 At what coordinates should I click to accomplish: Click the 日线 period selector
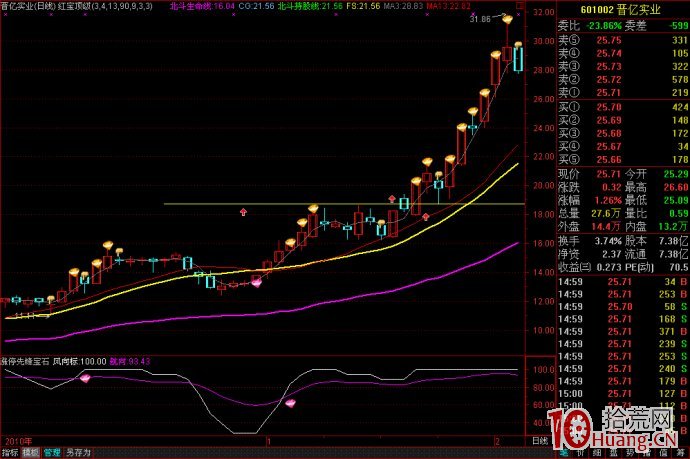pos(540,441)
